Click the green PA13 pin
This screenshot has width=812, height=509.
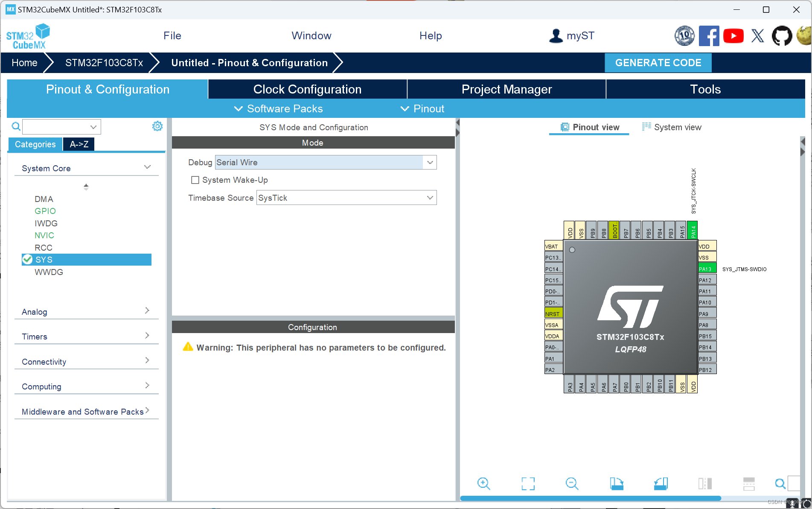707,269
